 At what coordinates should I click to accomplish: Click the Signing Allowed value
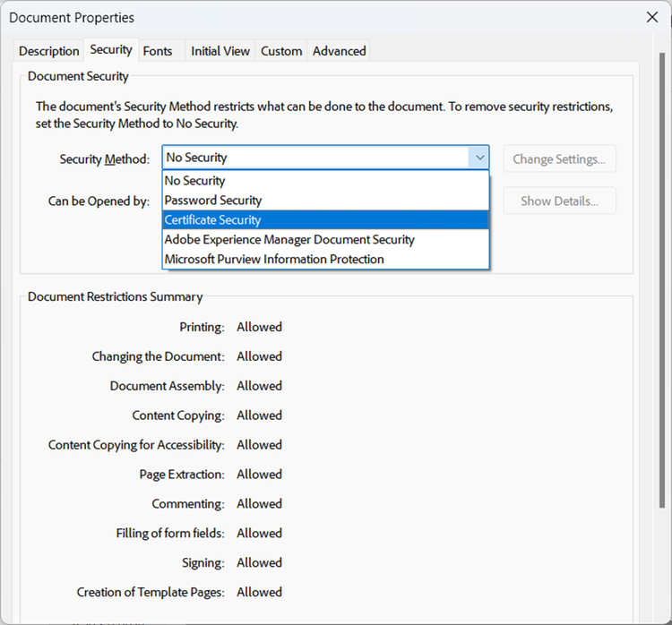pos(259,562)
